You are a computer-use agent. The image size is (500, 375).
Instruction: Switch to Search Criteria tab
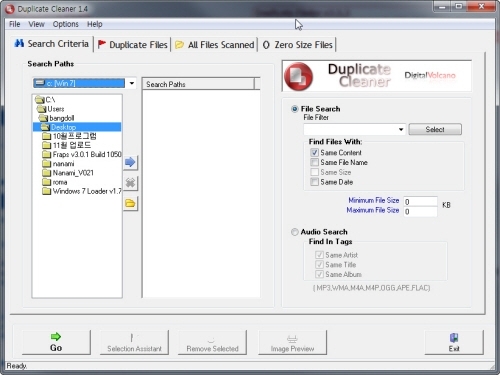point(52,44)
